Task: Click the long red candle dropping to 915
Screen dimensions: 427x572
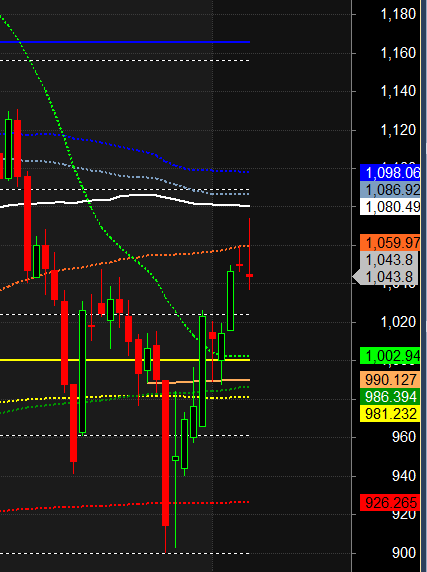Action: (x=166, y=452)
